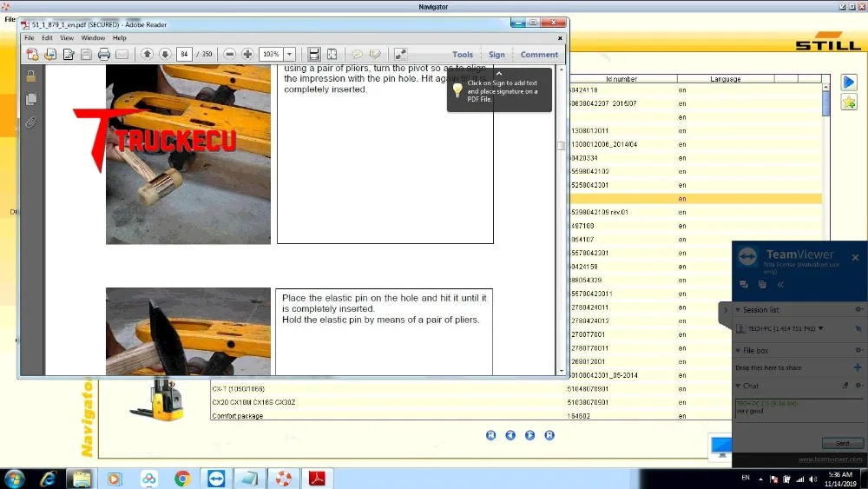Image resolution: width=868 pixels, height=489 pixels.
Task: Select Id number 5398042109 rev.01
Action: click(600, 212)
